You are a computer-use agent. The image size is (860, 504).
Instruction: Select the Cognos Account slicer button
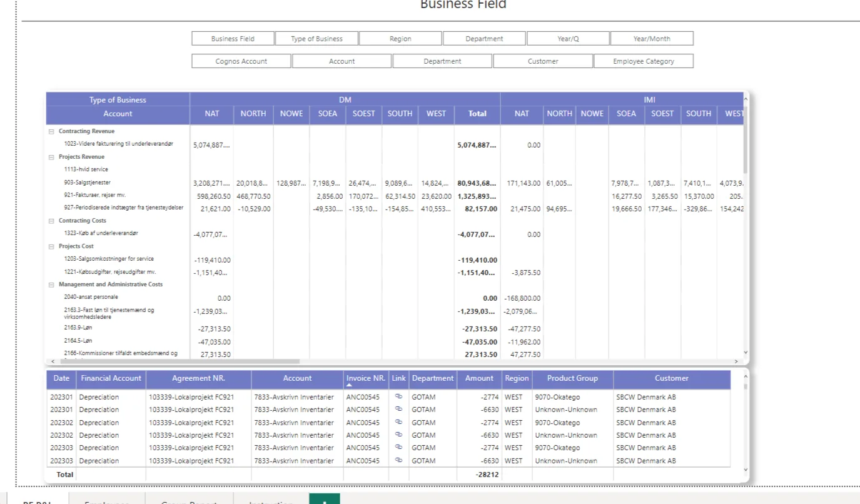(x=241, y=61)
